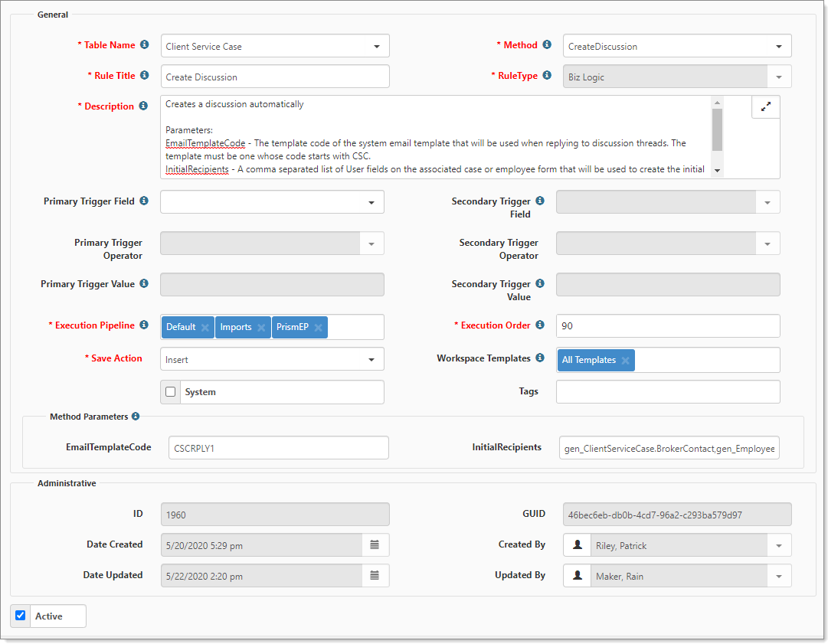Open the Primary Trigger Field dropdown

(x=371, y=203)
